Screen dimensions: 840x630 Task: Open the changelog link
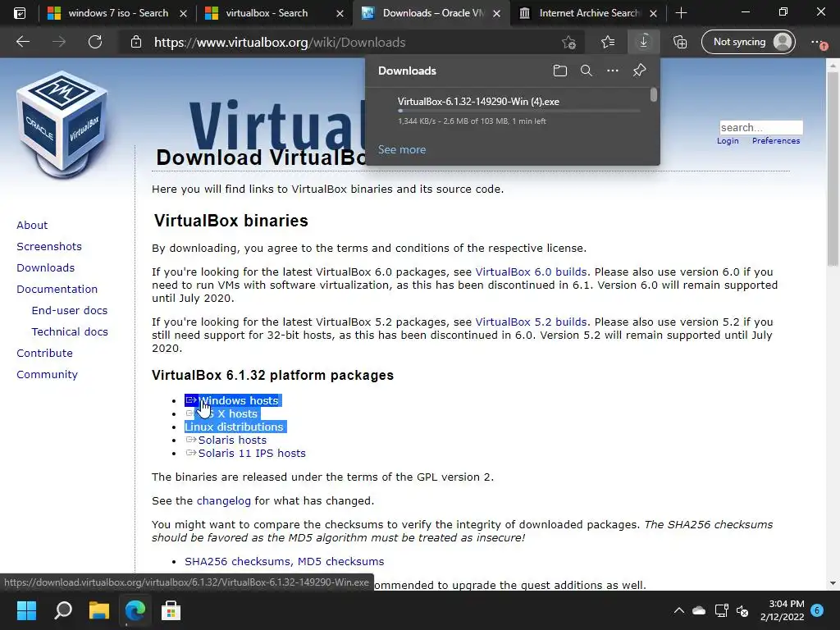[223, 501]
